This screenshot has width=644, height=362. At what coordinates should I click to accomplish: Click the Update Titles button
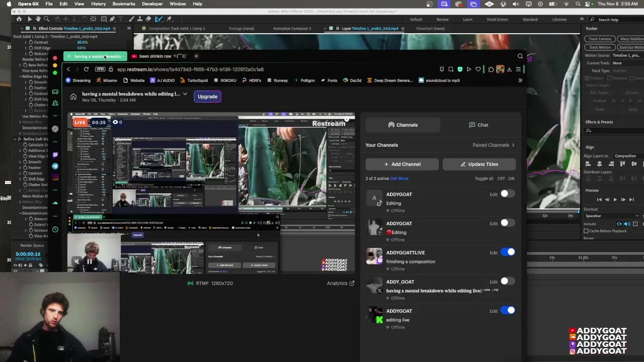coord(479,164)
